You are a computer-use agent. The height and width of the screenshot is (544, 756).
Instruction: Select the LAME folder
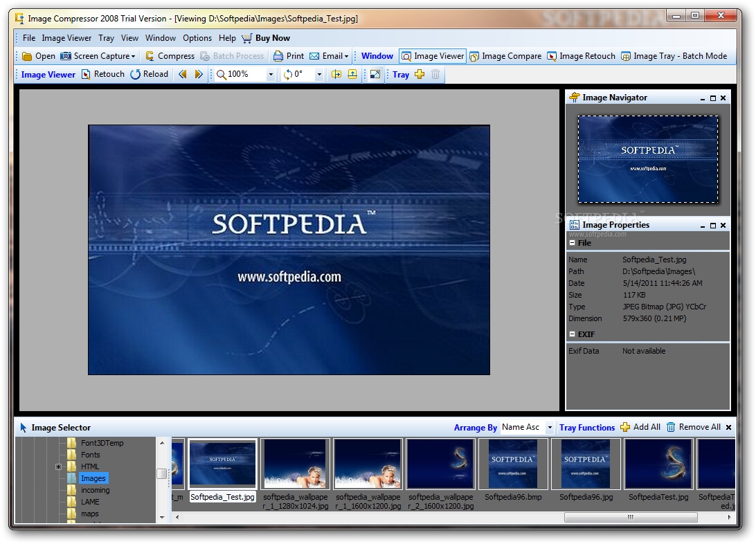point(90,502)
